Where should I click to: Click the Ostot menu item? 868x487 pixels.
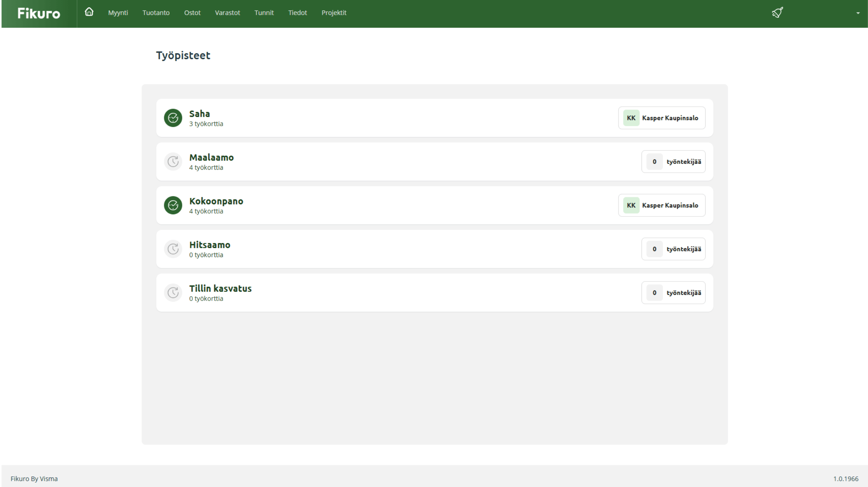pyautogui.click(x=192, y=13)
